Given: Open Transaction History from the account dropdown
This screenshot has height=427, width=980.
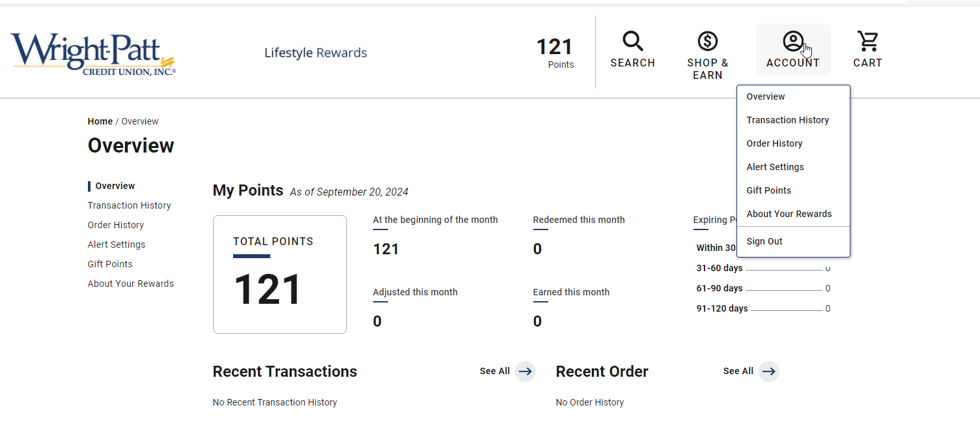Looking at the screenshot, I should click(x=787, y=119).
